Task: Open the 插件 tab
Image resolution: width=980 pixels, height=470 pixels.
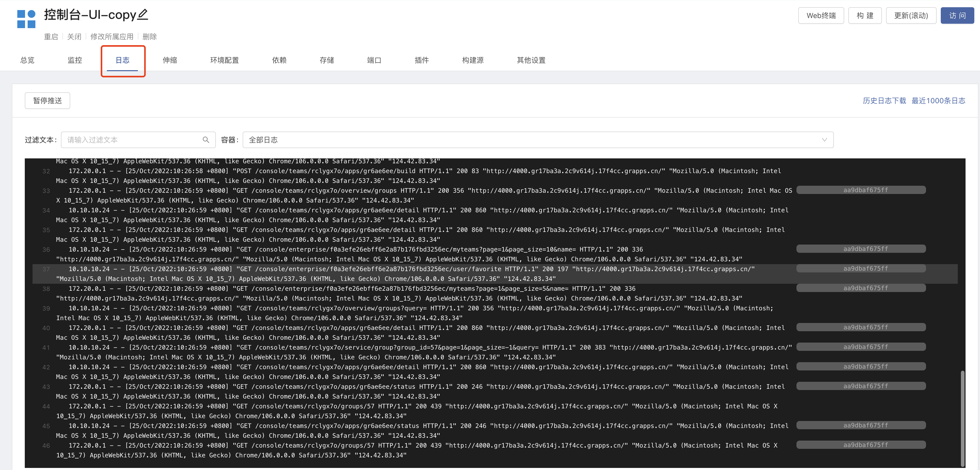Action: click(422, 60)
